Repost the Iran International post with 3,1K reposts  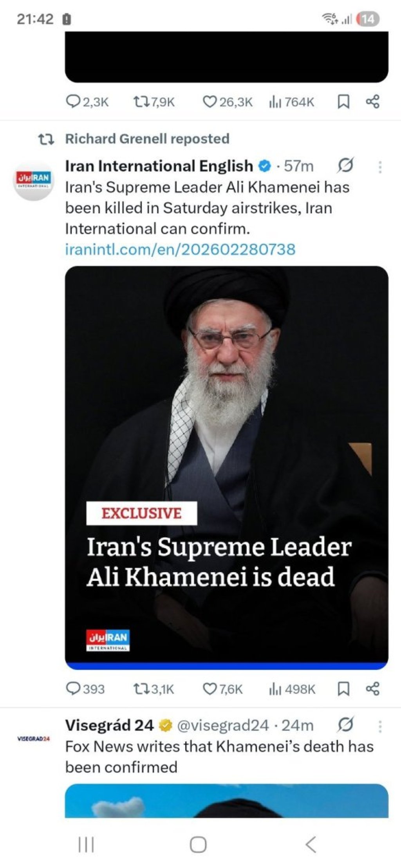(153, 689)
